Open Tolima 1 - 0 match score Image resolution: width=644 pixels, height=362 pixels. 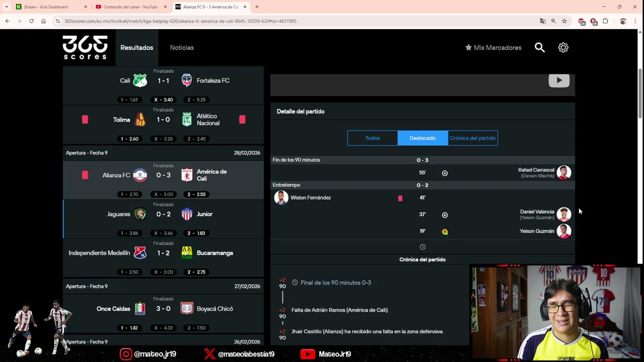click(164, 120)
